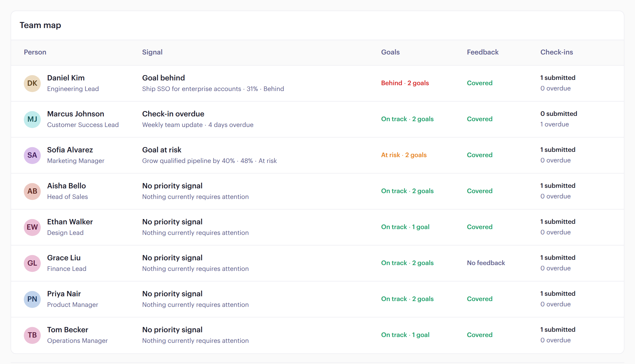The image size is (635, 364).
Task: Click Grace Liu's 'No feedback' status
Action: pos(486,263)
